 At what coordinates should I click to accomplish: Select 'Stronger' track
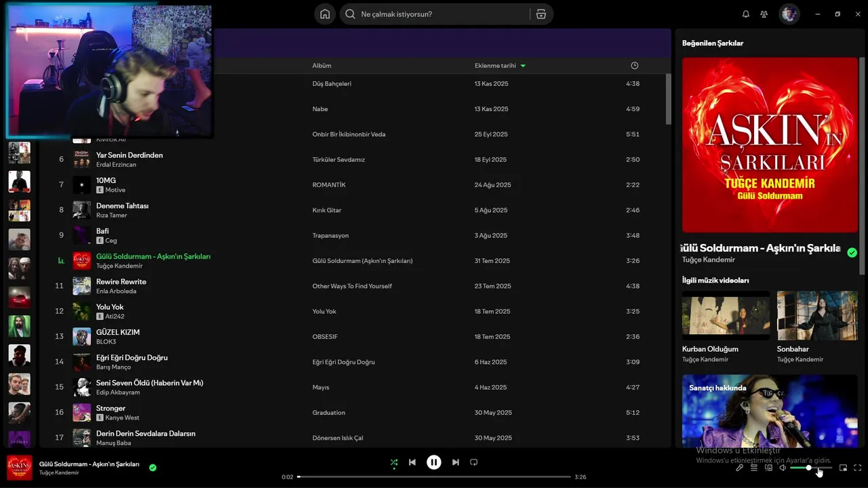[x=111, y=409]
